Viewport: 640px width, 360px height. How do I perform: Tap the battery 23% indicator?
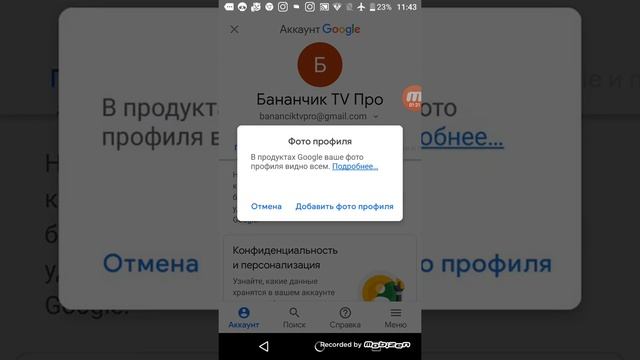[x=380, y=7]
